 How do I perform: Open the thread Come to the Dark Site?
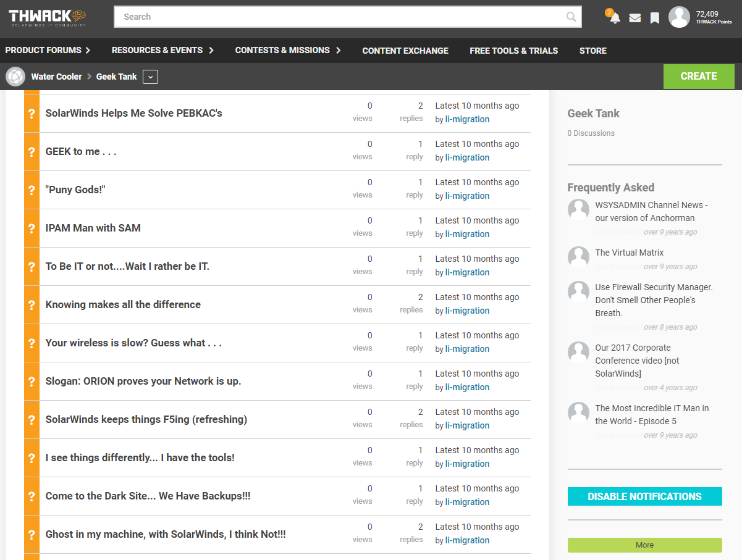pos(148,496)
